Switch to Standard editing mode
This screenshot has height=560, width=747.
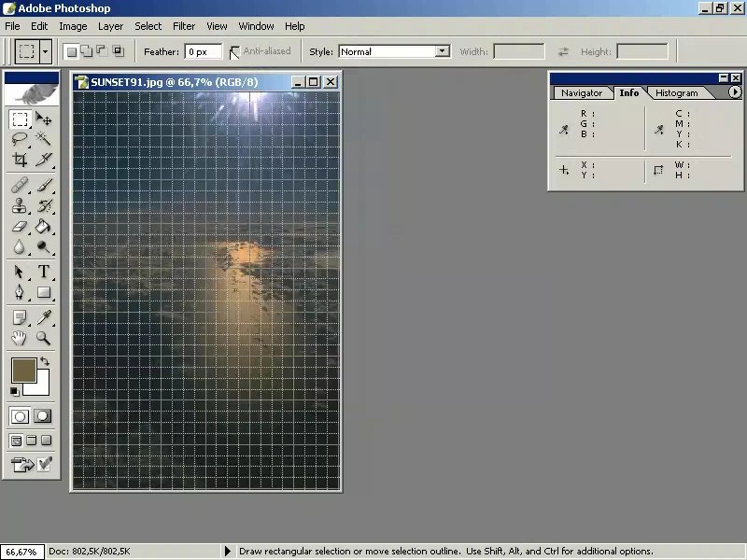pos(20,416)
